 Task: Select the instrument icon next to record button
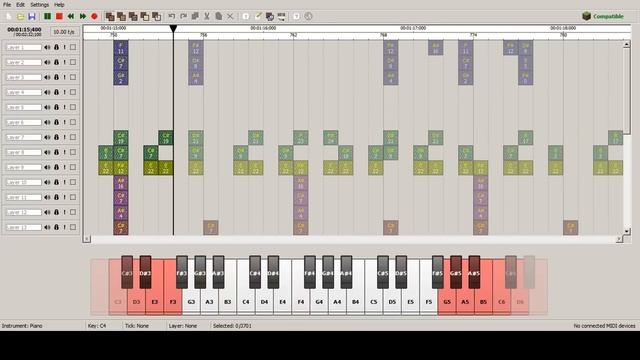coord(110,16)
